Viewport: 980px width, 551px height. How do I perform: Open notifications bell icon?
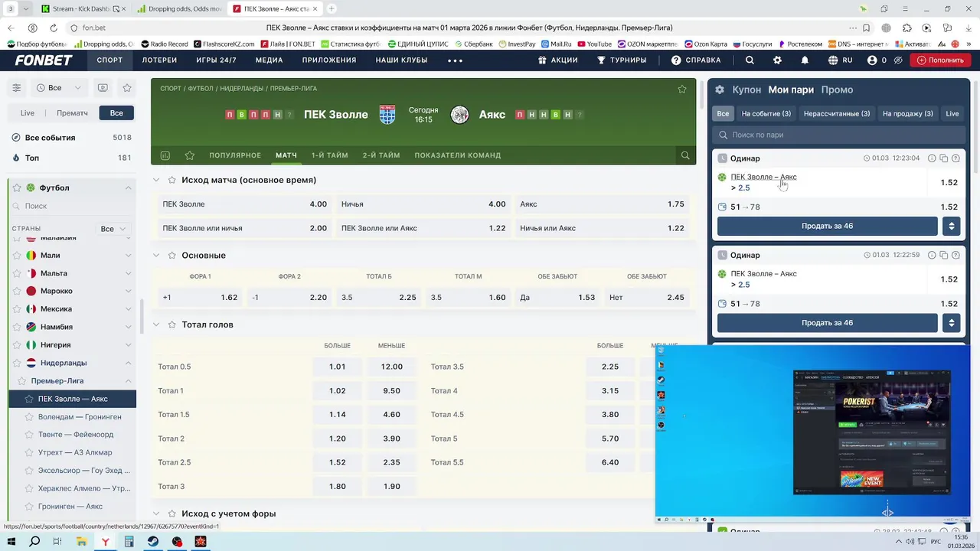pyautogui.click(x=805, y=60)
